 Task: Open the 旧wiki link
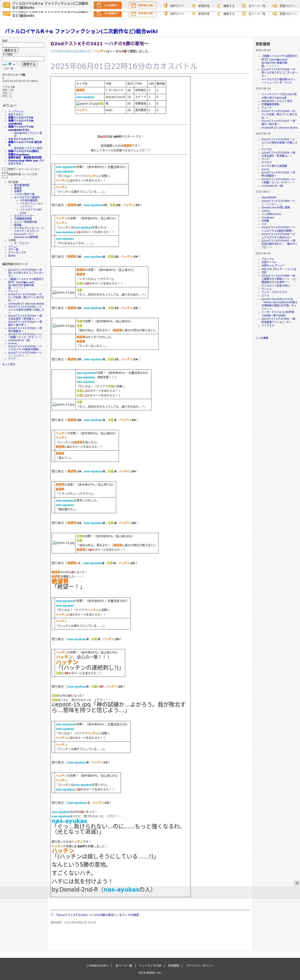[12, 256]
